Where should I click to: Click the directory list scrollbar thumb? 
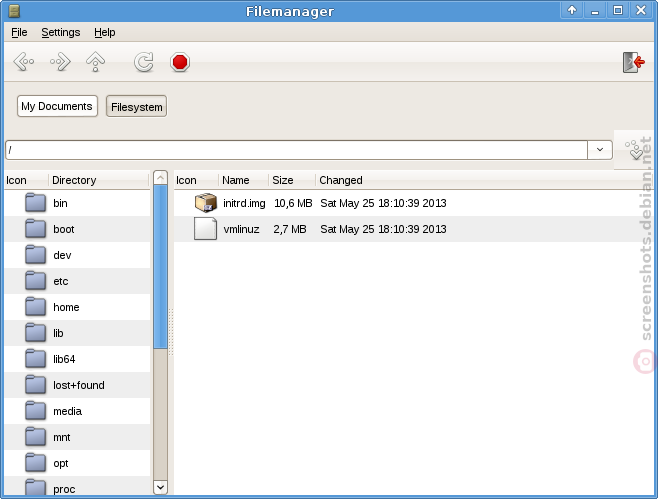160,267
